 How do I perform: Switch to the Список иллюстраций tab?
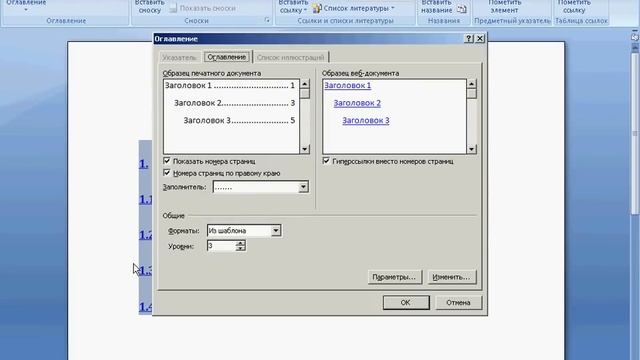[290, 58]
